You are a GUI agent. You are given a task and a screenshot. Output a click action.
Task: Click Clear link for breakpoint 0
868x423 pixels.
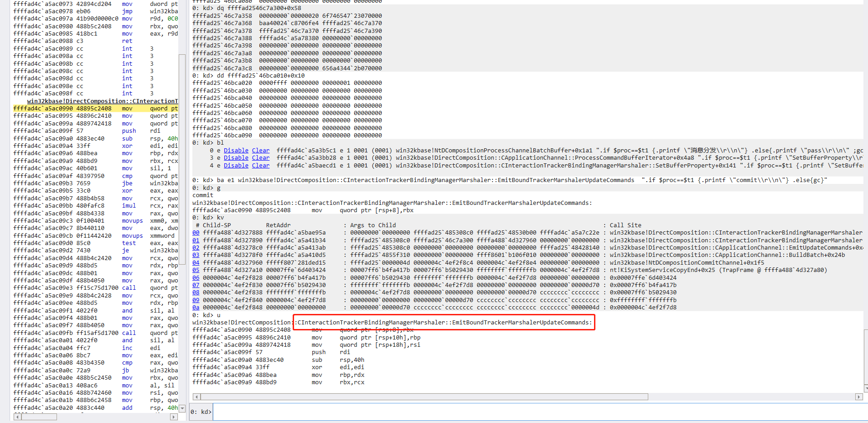pos(260,151)
